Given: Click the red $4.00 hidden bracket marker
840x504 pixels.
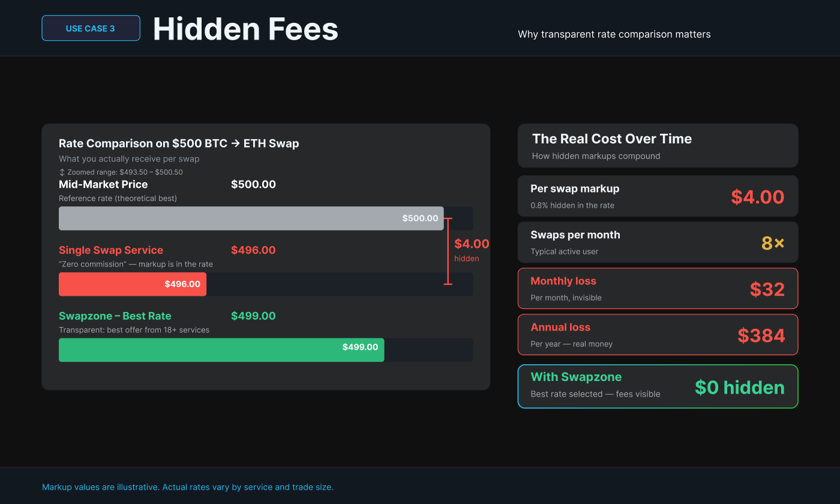Looking at the screenshot, I should click(448, 251).
